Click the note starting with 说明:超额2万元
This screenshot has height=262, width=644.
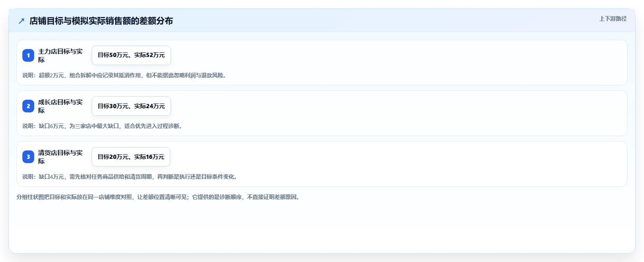coord(124,76)
